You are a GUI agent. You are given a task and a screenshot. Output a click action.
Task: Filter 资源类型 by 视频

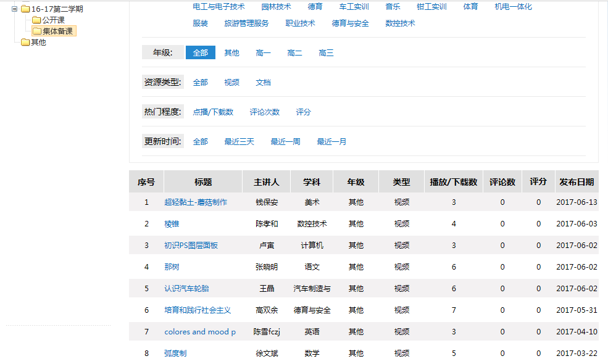click(x=231, y=83)
